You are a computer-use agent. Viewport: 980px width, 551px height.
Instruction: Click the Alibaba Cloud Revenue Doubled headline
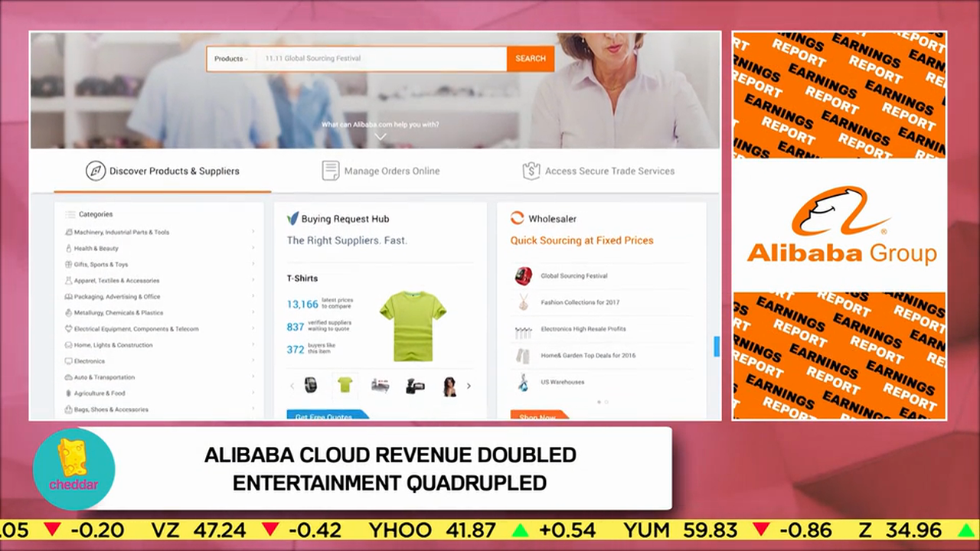(390, 455)
